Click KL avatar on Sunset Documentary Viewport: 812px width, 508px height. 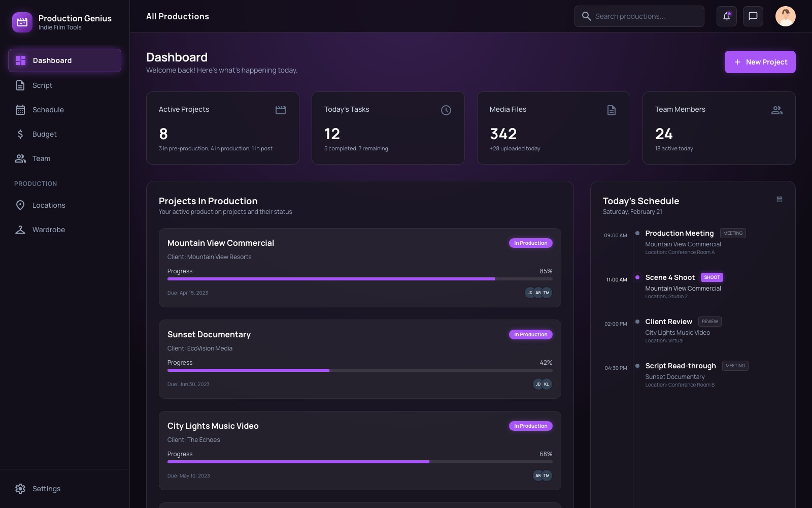pos(547,384)
